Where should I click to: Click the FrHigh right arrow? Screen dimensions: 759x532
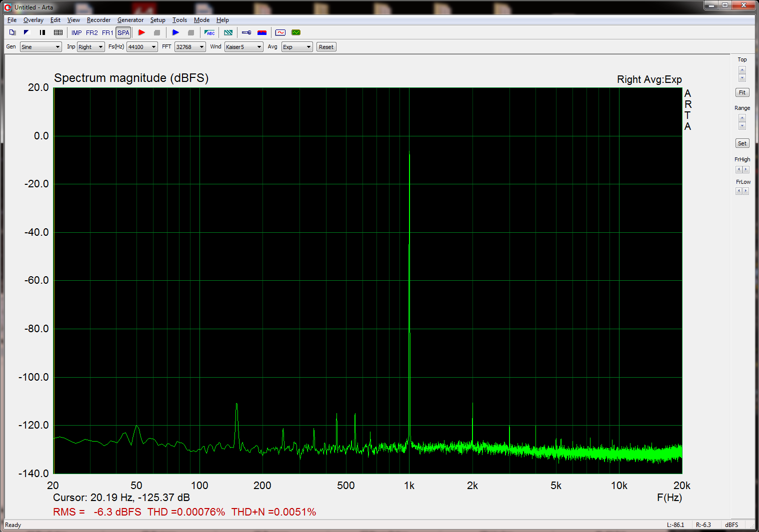pyautogui.click(x=746, y=170)
